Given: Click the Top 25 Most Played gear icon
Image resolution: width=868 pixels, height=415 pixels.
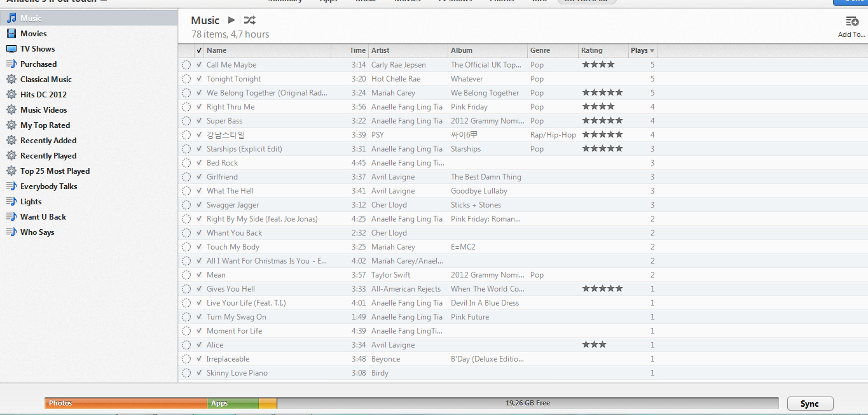Looking at the screenshot, I should pyautogui.click(x=11, y=171).
